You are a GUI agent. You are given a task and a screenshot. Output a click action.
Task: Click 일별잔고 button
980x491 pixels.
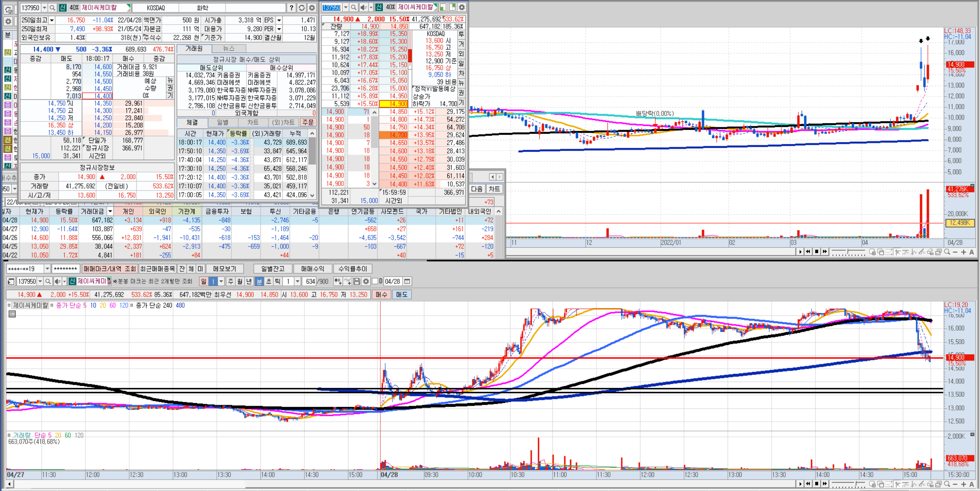click(x=273, y=269)
